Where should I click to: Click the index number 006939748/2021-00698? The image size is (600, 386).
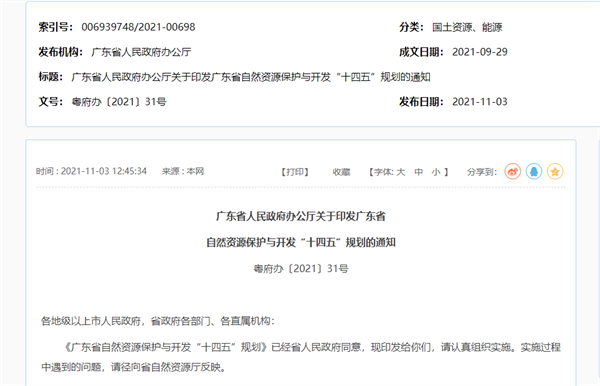click(x=138, y=27)
